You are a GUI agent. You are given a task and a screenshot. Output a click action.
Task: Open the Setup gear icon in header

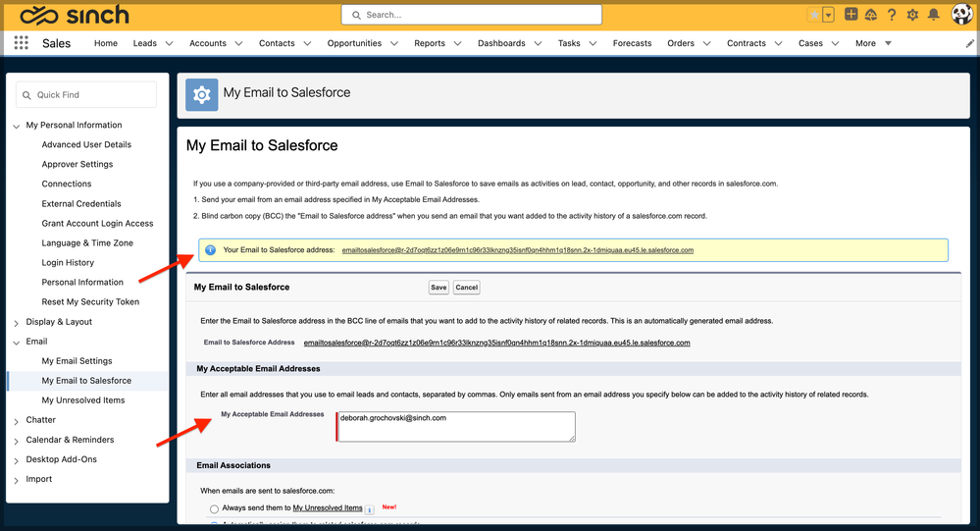click(912, 15)
